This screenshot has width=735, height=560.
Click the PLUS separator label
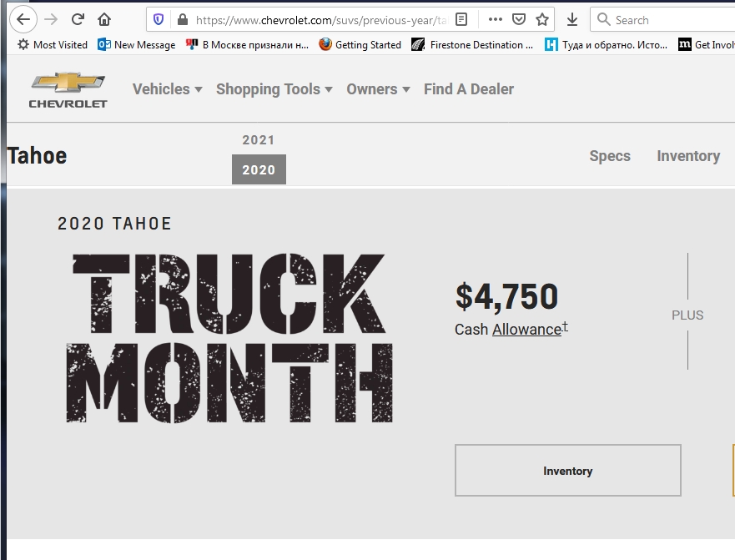tap(687, 315)
